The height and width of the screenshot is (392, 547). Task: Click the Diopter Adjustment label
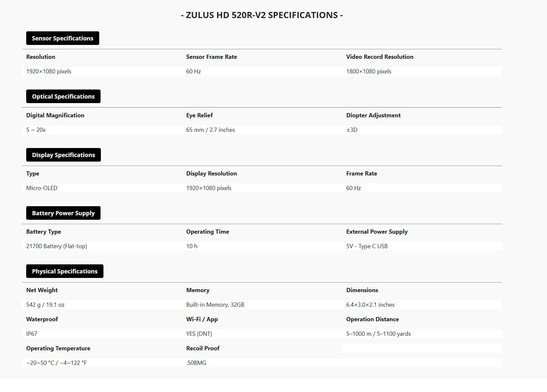373,115
